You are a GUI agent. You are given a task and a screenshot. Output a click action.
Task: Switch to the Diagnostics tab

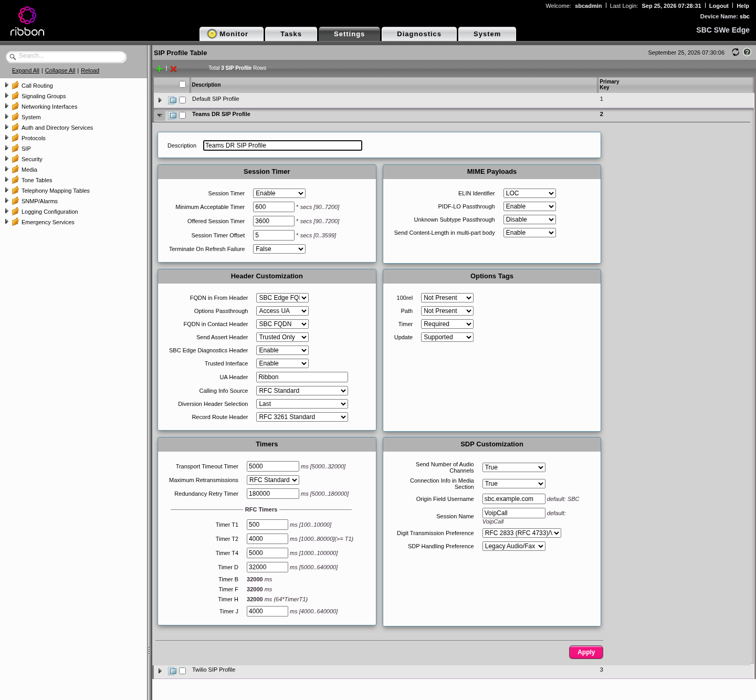[x=419, y=34]
